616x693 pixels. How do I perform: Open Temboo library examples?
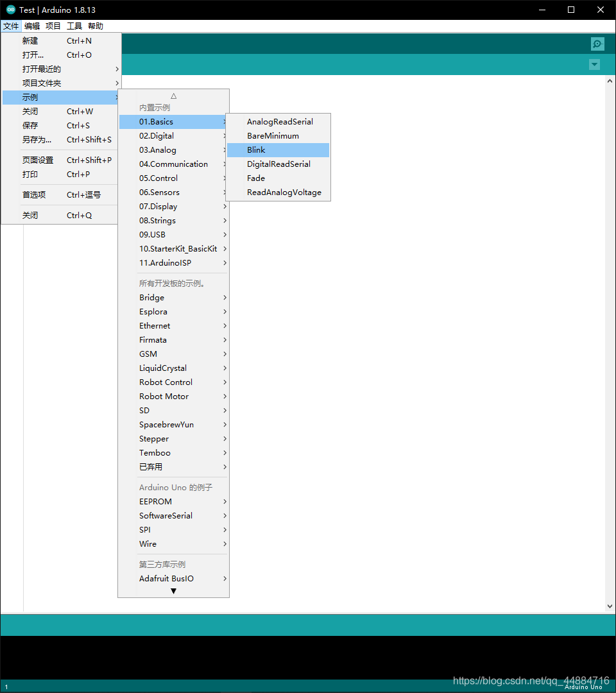[174, 453]
